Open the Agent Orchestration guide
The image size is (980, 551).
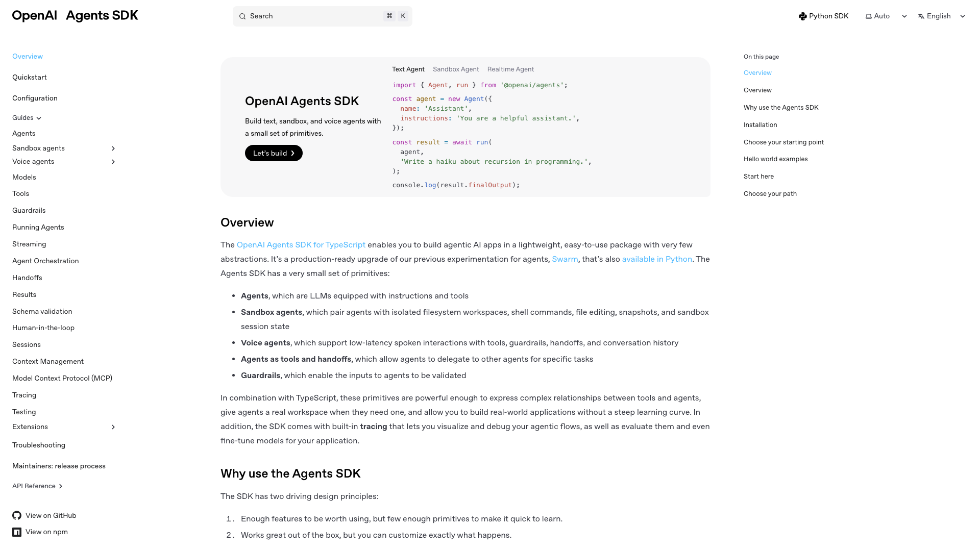(45, 261)
